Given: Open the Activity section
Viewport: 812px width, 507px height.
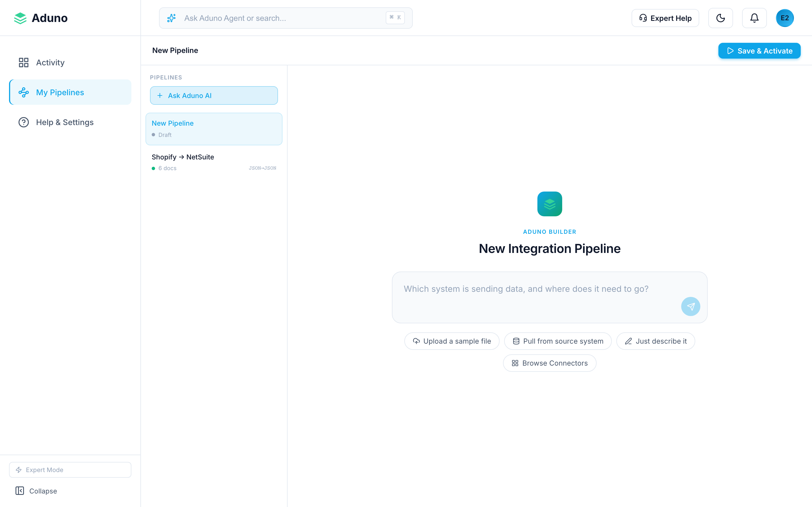Looking at the screenshot, I should [x=50, y=63].
